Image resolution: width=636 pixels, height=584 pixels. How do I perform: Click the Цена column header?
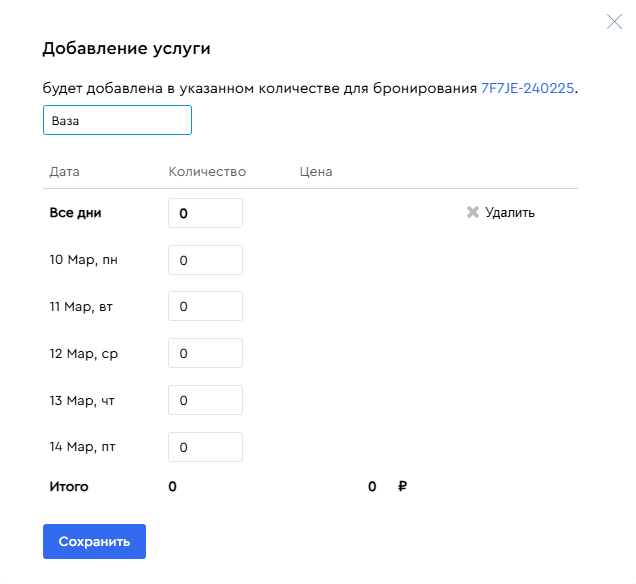[x=316, y=172]
